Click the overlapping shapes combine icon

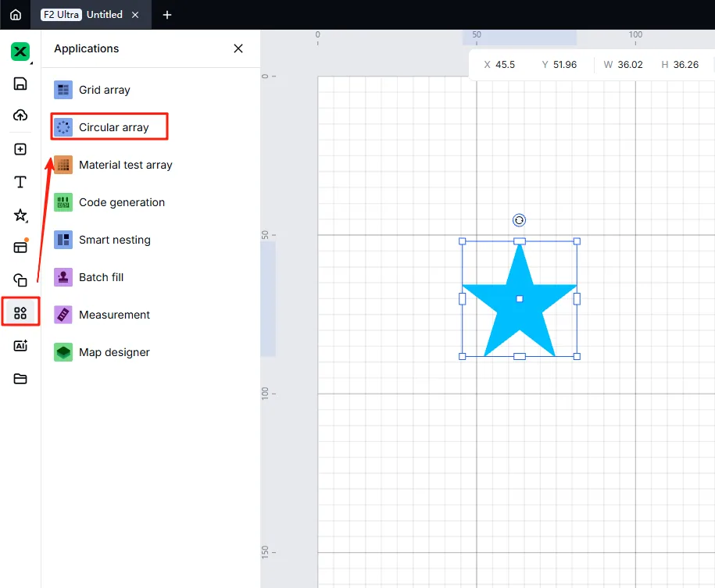(x=20, y=280)
